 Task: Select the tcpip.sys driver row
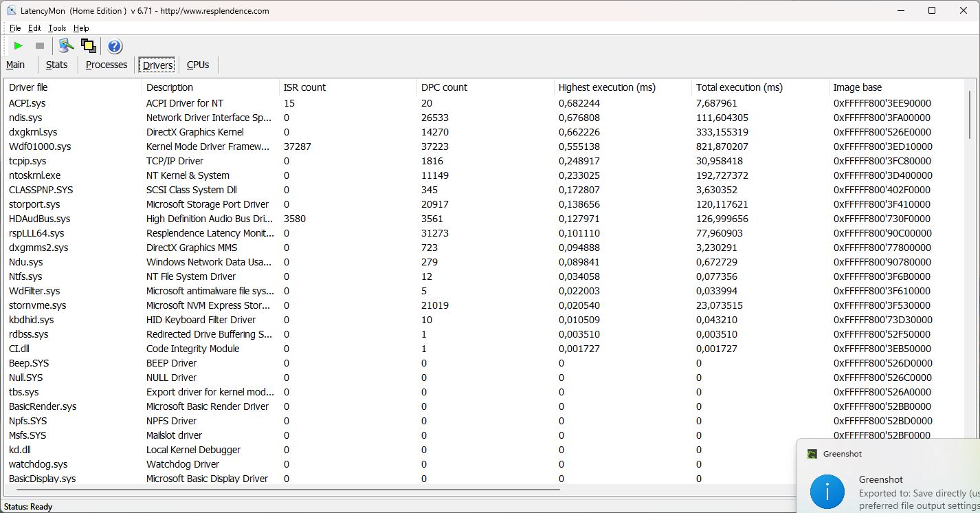pyautogui.click(x=485, y=161)
